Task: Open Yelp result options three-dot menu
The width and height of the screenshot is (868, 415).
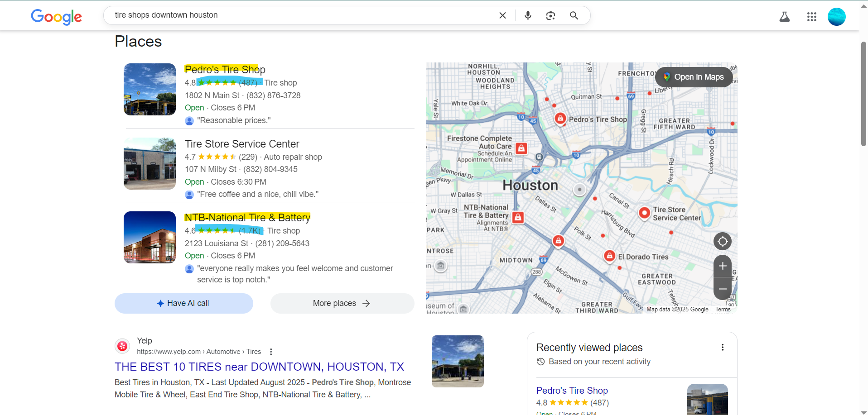Action: coord(271,352)
